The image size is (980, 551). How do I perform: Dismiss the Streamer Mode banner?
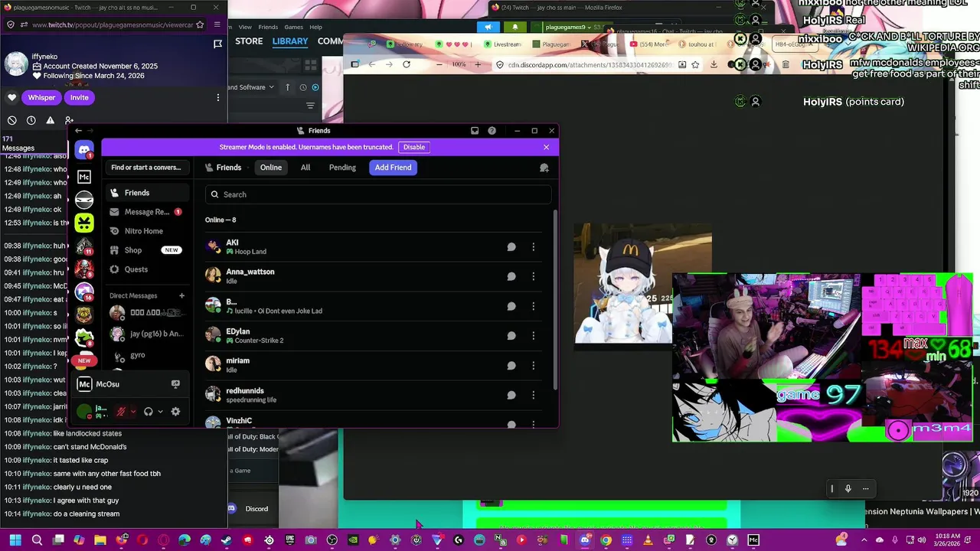(x=546, y=147)
